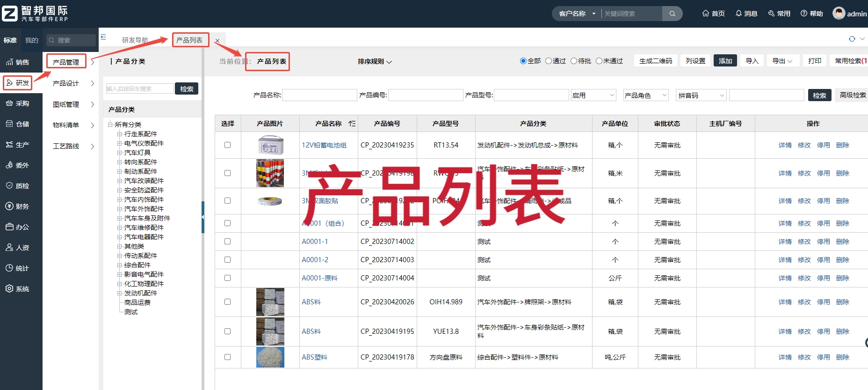Screen dimensions: 868x390
Task: Collapse the sidebar menu toggle icon
Action: (103, 37)
